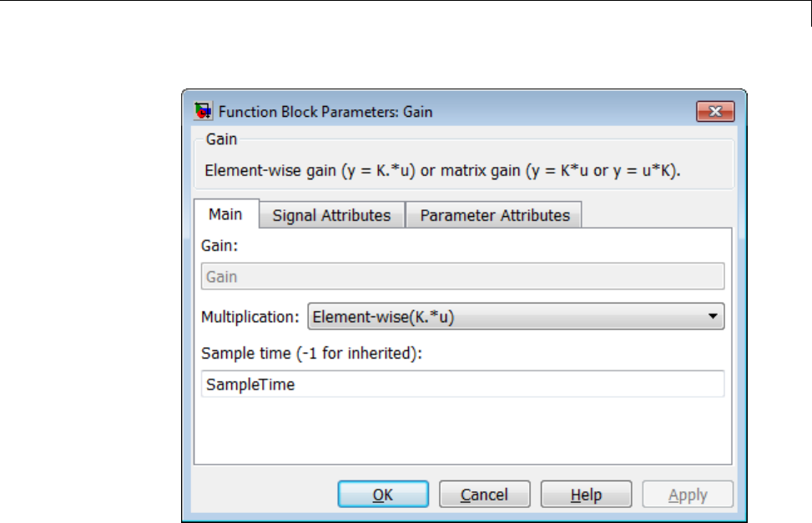812x523 pixels.
Task: Click the "Sample time (-1 for inherited):" label
Action: tap(312, 354)
